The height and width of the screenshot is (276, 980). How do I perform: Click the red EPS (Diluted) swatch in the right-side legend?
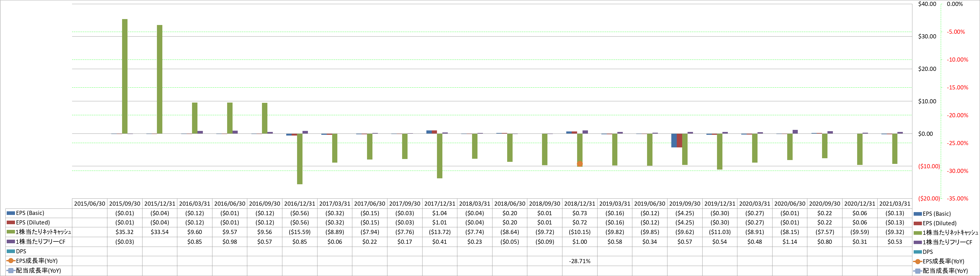918,223
